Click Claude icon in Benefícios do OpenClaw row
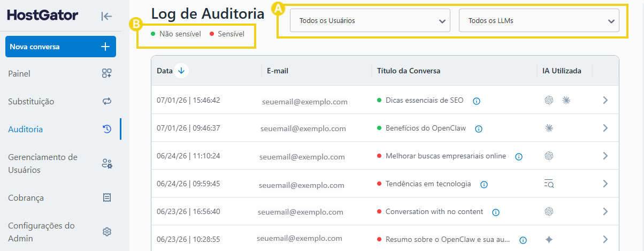 [548, 128]
